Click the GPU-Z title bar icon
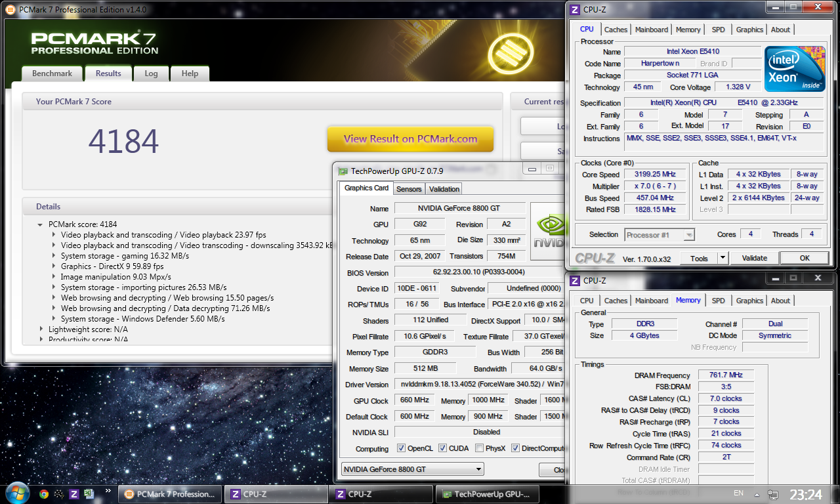The image size is (840, 504). pyautogui.click(x=343, y=171)
